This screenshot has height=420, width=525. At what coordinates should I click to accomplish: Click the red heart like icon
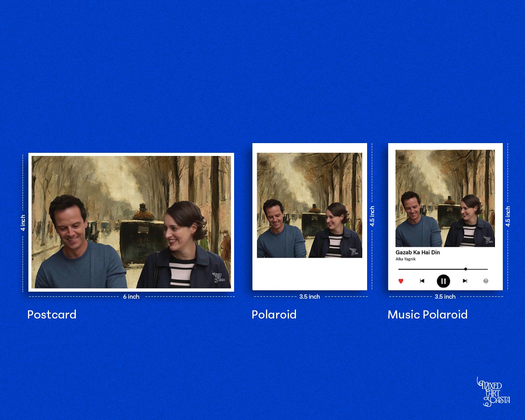401,281
